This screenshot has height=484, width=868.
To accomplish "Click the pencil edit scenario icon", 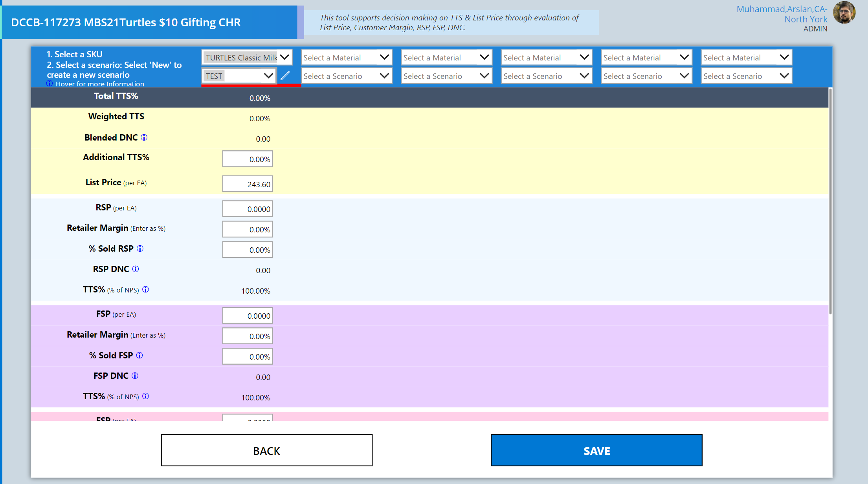I will pyautogui.click(x=285, y=75).
